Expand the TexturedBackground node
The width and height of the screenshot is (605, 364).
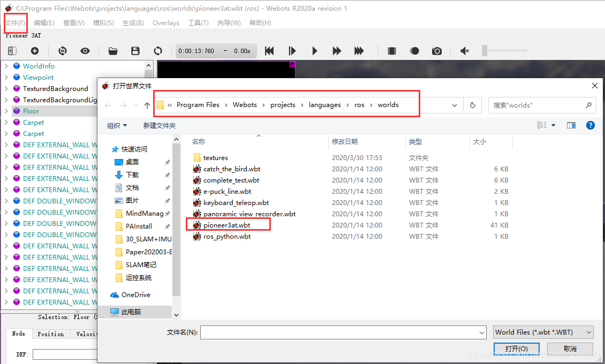[x=6, y=89]
